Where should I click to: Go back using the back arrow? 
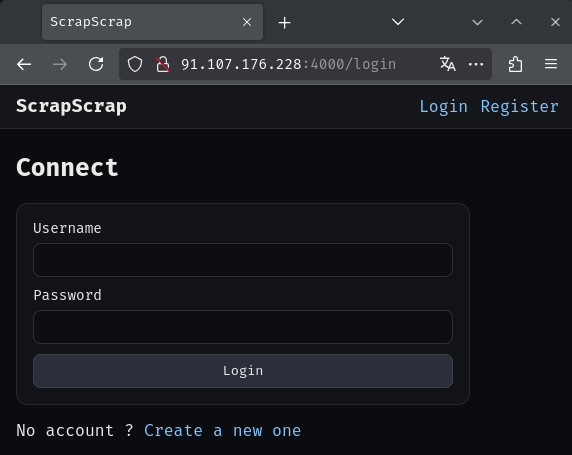(24, 65)
